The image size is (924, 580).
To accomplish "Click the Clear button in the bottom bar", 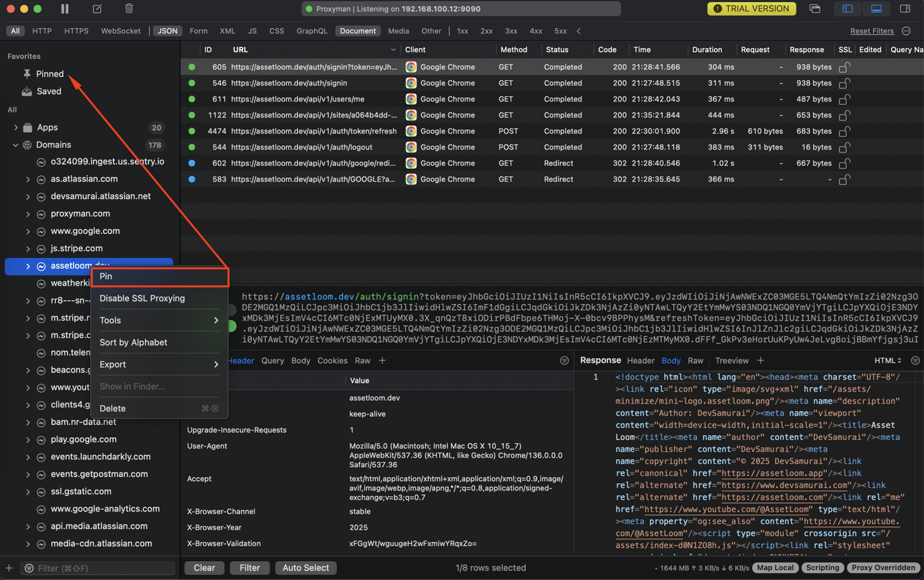I will [205, 568].
